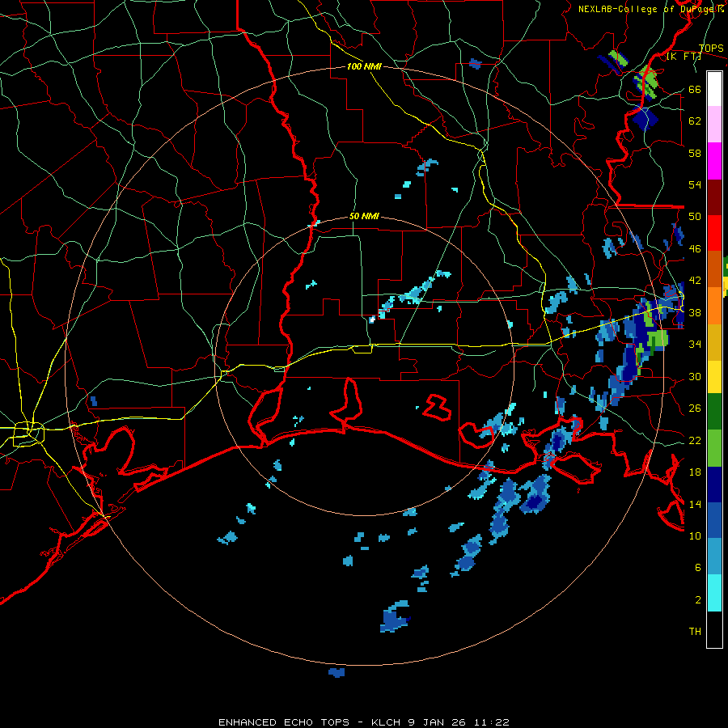The image size is (728, 728).
Task: Click the 30 legend value
Action: click(x=695, y=376)
